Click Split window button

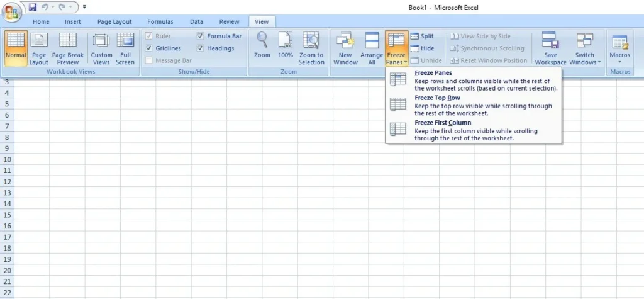pyautogui.click(x=422, y=36)
